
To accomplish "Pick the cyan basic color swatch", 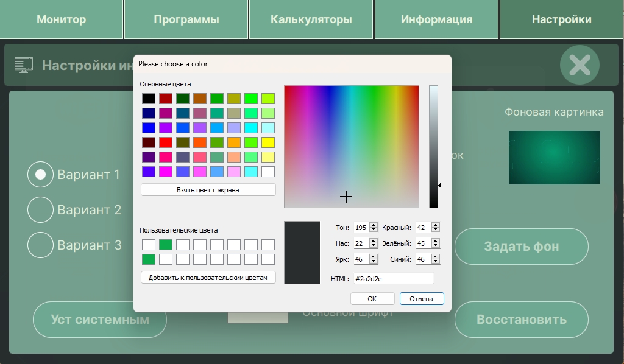I will point(250,128).
